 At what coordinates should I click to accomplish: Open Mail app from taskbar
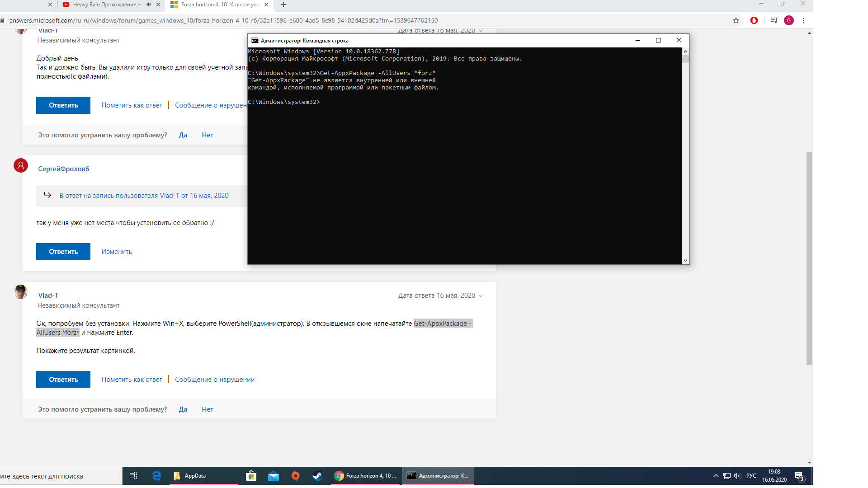click(x=273, y=476)
